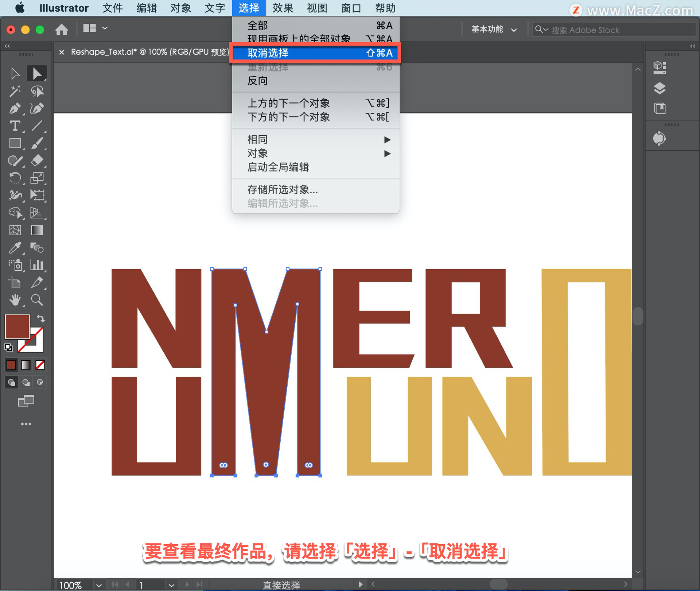Open the 100% zoom level dropdown
This screenshot has width=700, height=591.
click(x=99, y=585)
